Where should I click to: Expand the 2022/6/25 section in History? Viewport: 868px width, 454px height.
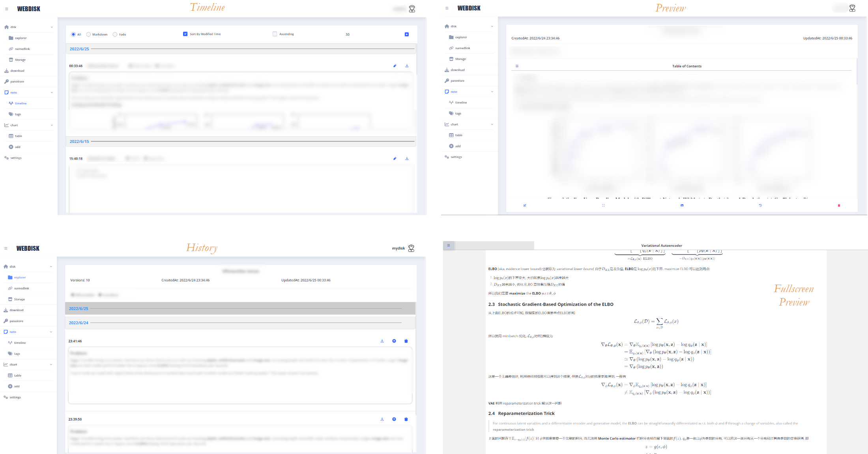(x=79, y=309)
